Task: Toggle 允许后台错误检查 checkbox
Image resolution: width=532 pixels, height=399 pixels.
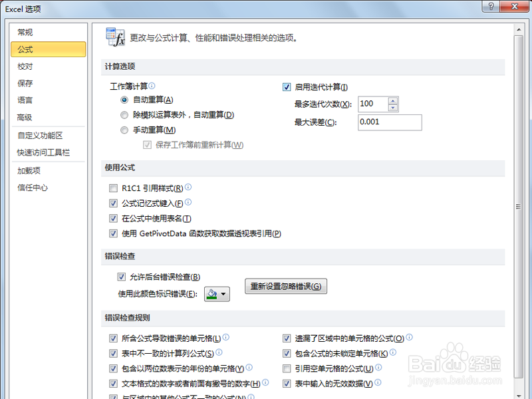Action: coord(122,277)
